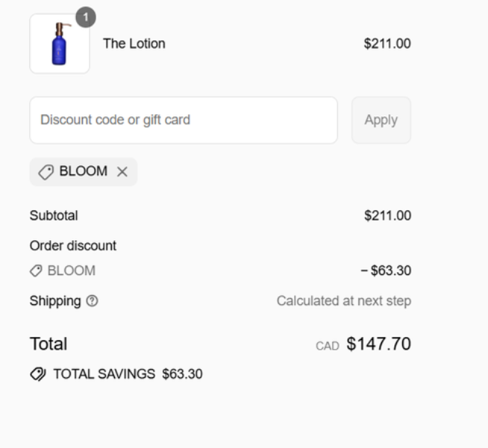Click the $147.70 total amount
This screenshot has height=448, width=488.
378,344
